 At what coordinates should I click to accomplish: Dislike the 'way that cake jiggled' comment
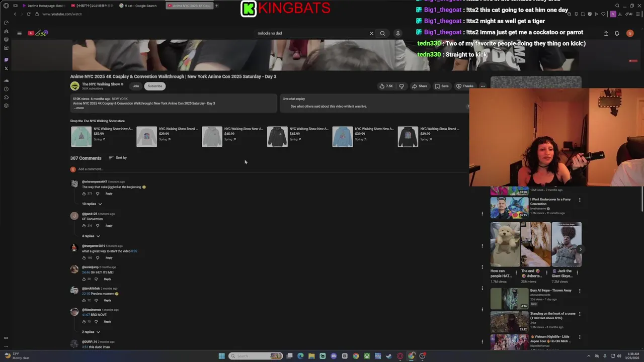(x=98, y=194)
